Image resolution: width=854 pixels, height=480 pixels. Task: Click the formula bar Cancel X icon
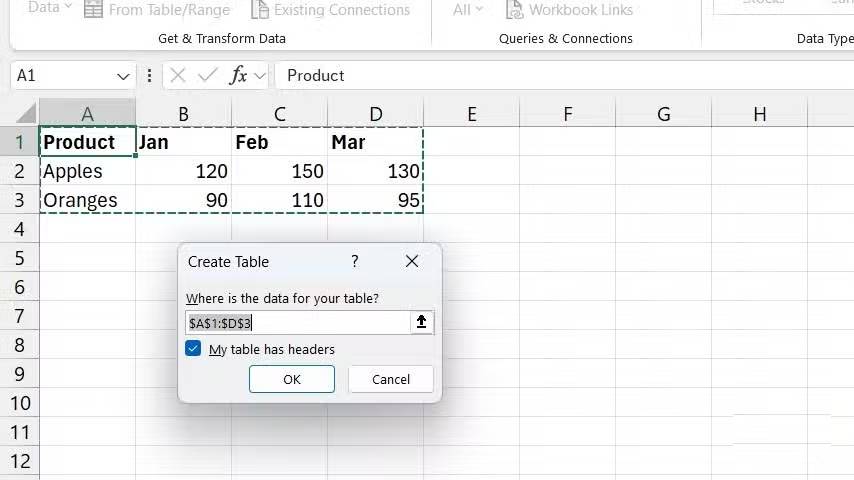[x=178, y=75]
